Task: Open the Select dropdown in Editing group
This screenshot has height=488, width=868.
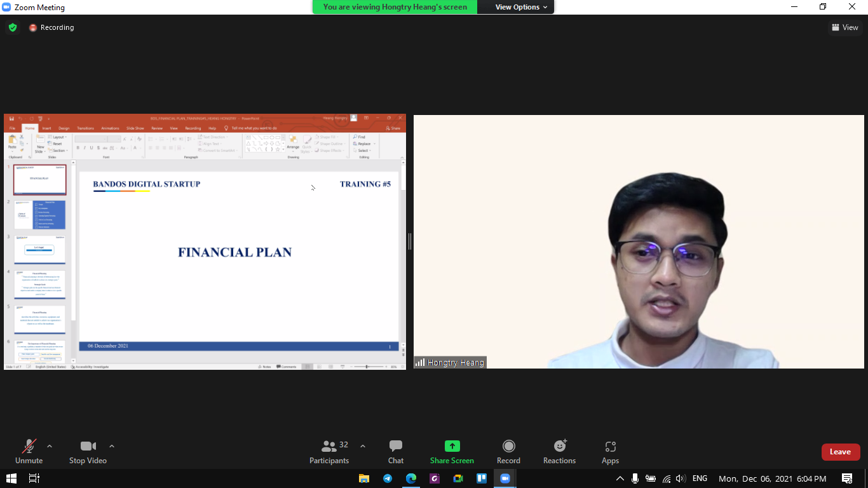Action: (362, 151)
